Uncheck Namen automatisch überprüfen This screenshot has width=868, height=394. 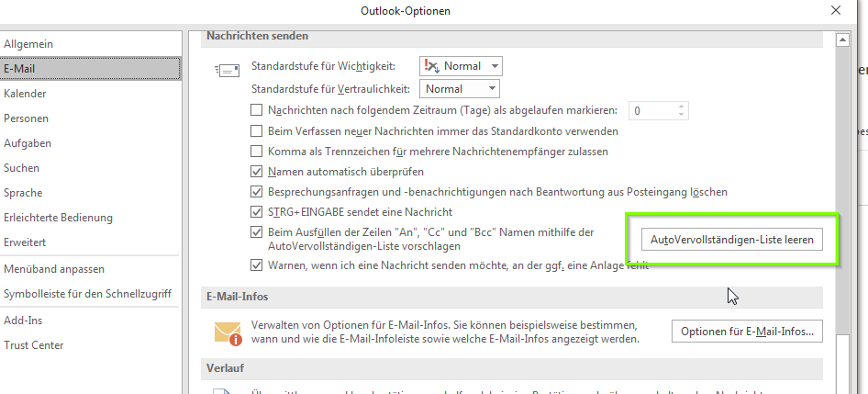pos(256,172)
